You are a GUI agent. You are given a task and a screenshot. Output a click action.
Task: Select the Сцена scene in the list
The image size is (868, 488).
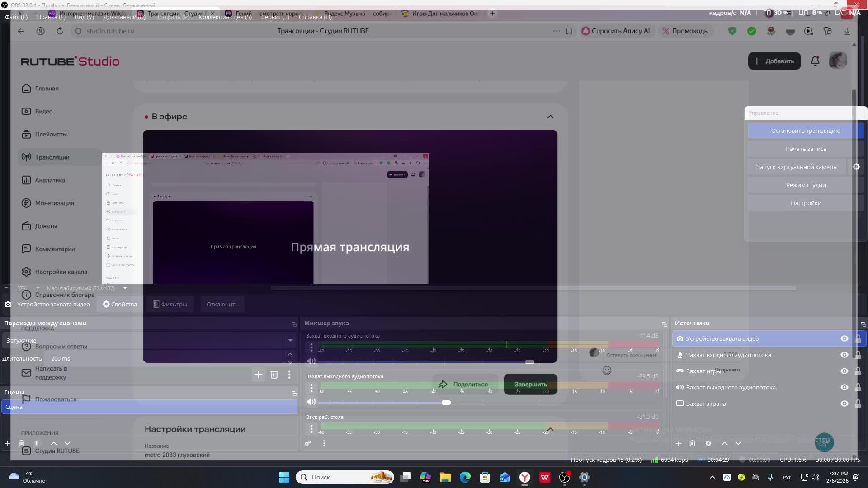pyautogui.click(x=149, y=407)
